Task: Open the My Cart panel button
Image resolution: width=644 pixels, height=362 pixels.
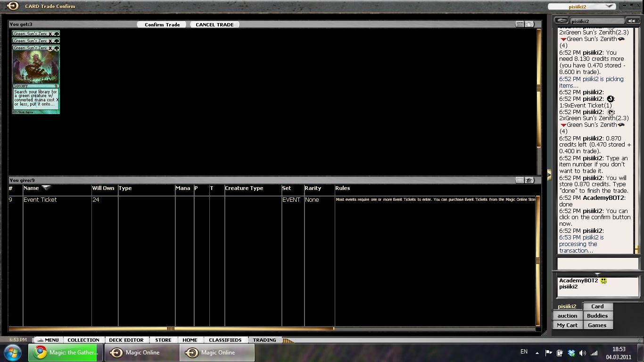Action: (x=567, y=325)
